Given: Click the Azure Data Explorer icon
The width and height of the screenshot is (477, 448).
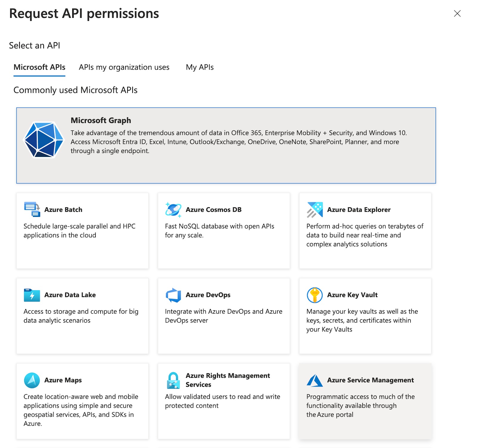Looking at the screenshot, I should (x=315, y=210).
